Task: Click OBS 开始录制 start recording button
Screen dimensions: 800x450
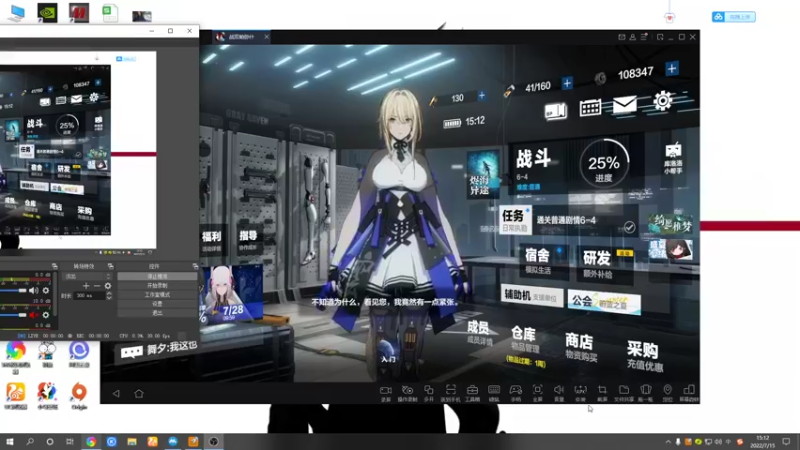Action: [x=157, y=285]
